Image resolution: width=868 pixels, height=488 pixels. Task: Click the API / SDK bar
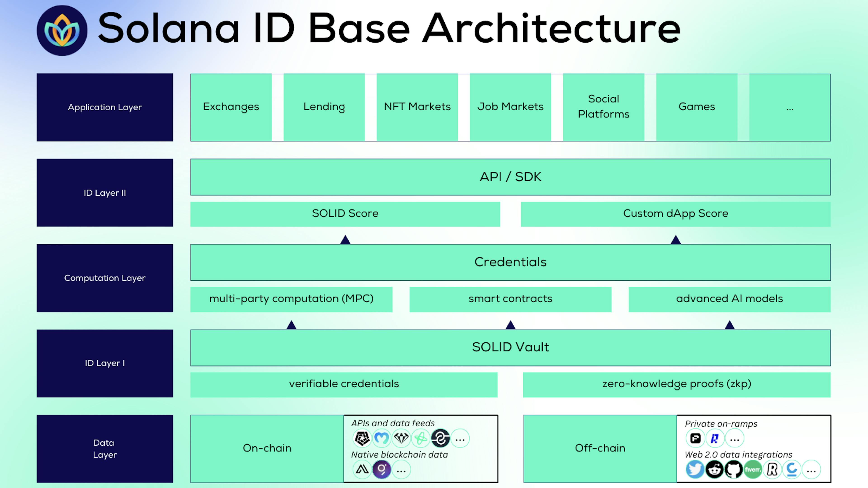tap(510, 177)
